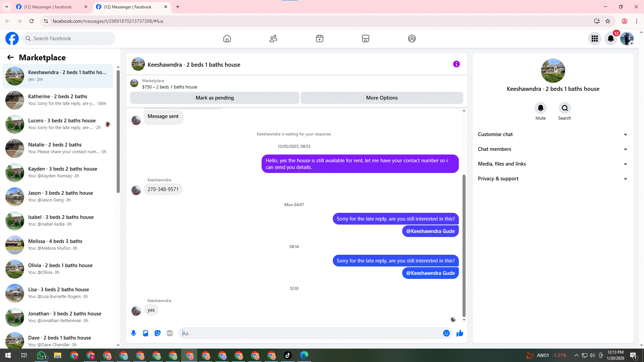The image size is (644, 362).
Task: Switch to the first Messenger browser tab
Action: coord(52,7)
